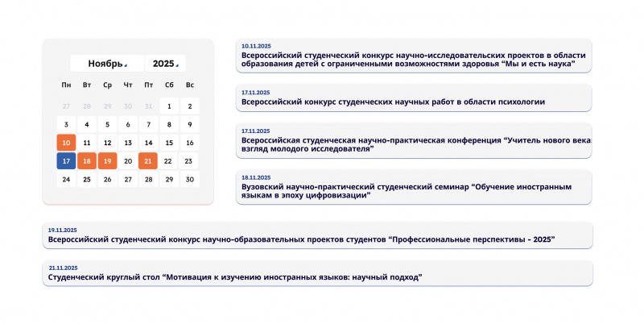
Task: Select greyed-out date 27 of previous month
Action: pos(66,106)
